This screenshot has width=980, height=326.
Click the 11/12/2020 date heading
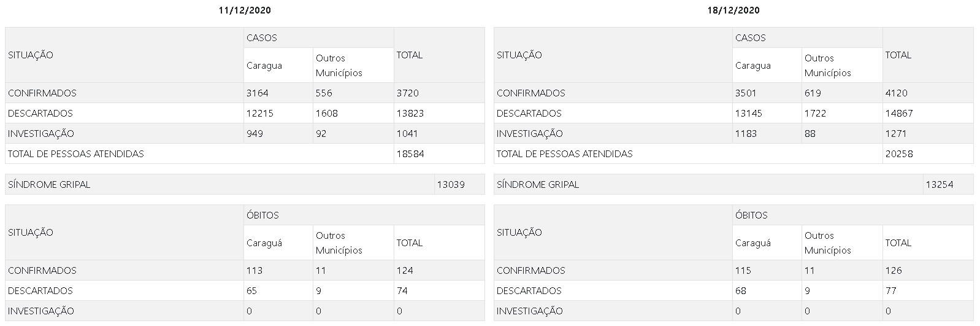[245, 10]
